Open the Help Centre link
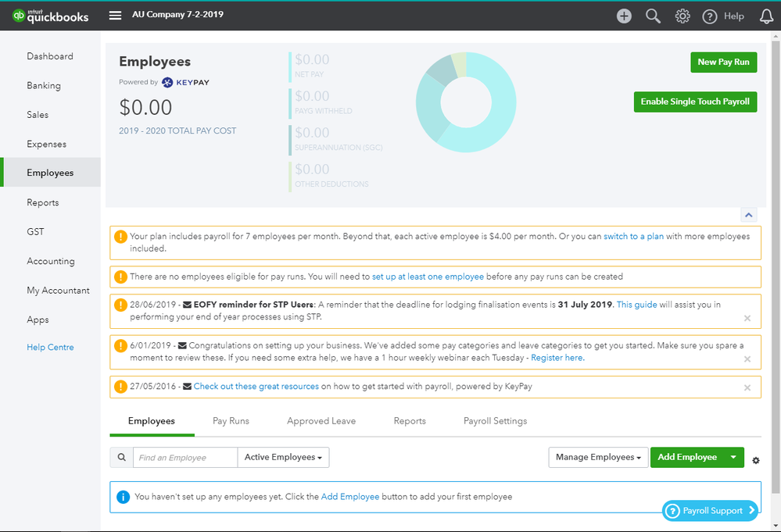Viewport: 781px width, 532px height. click(50, 348)
